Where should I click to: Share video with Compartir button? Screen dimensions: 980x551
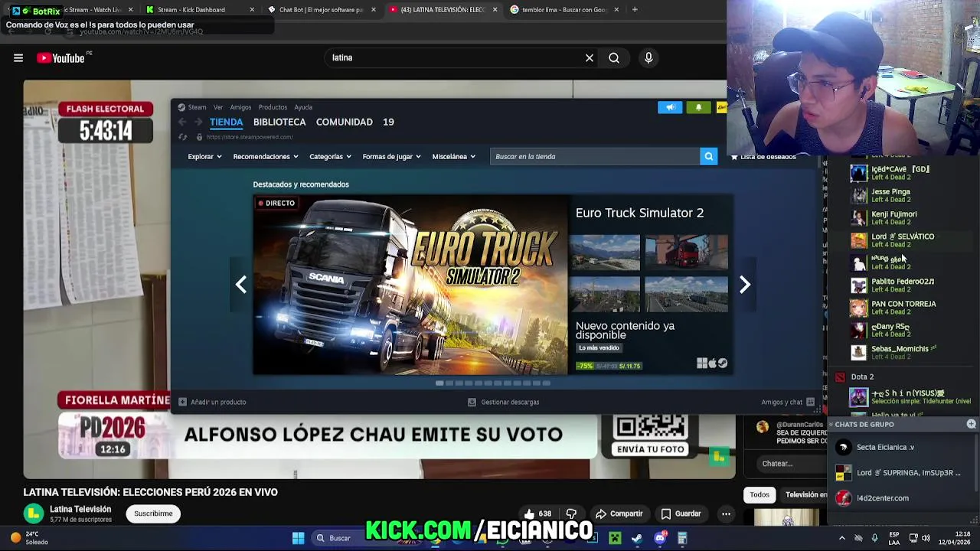pyautogui.click(x=619, y=514)
